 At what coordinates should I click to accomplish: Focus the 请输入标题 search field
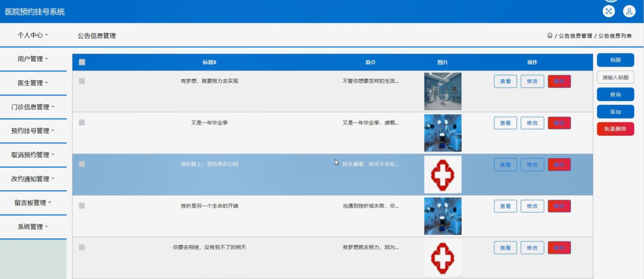point(616,77)
